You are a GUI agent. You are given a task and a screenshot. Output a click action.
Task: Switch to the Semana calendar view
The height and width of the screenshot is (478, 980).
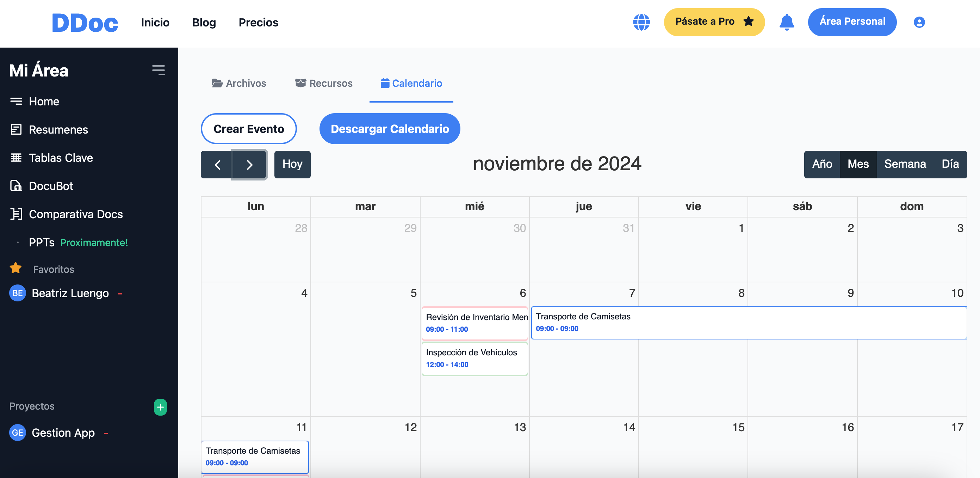[x=905, y=164]
